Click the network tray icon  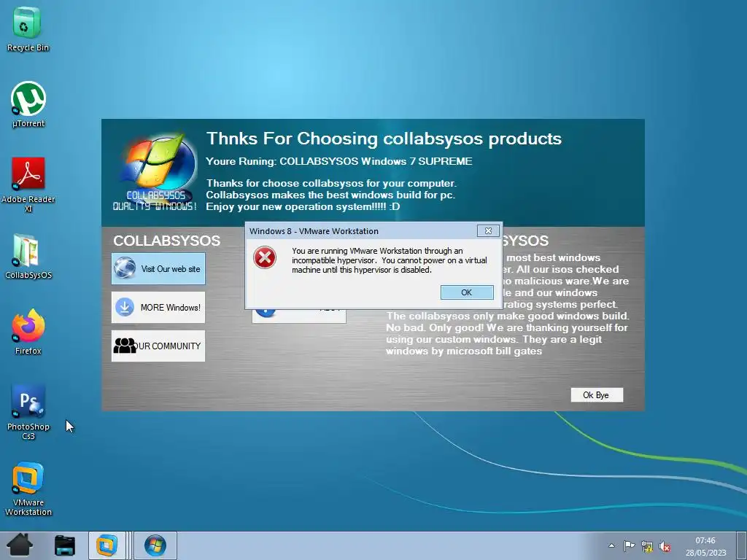point(647,545)
